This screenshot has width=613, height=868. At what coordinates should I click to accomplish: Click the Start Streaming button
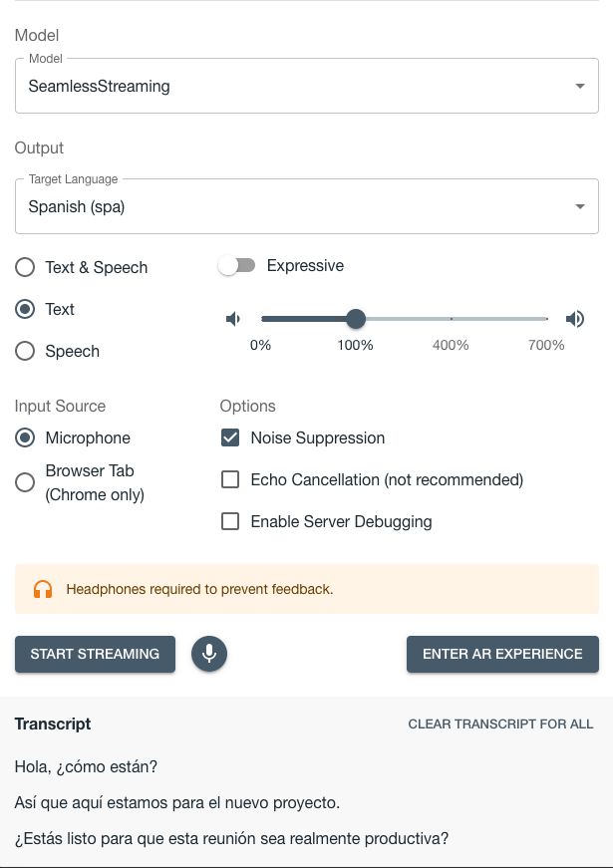[95, 654]
